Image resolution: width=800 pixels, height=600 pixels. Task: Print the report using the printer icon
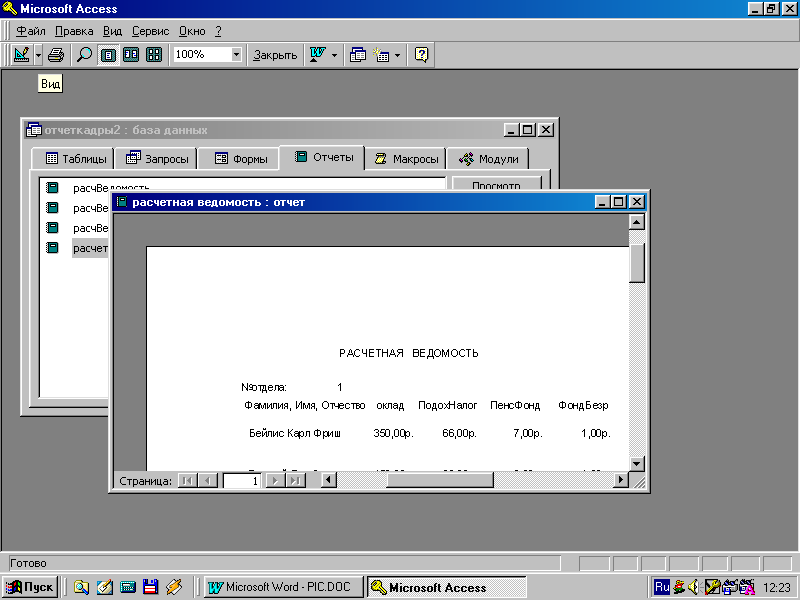tap(56, 54)
